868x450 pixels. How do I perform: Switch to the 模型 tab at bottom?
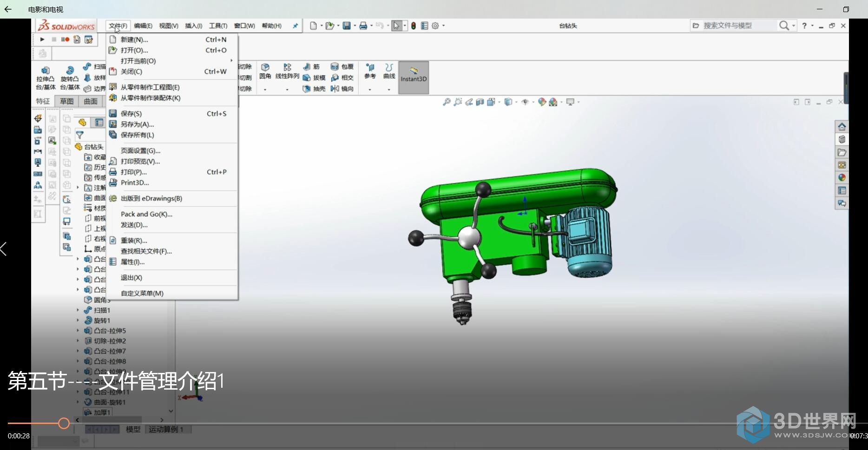click(x=133, y=429)
